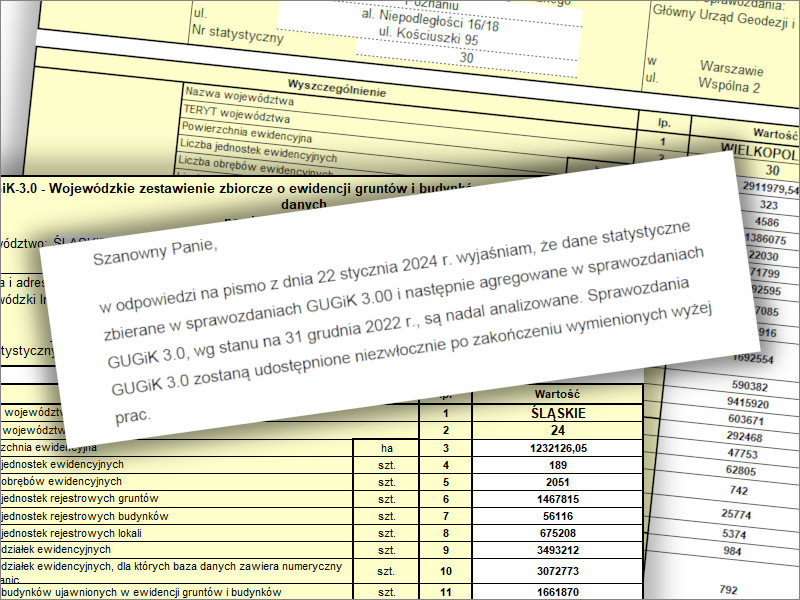
Task: Click the area value 1232126,05
Action: pos(558,448)
